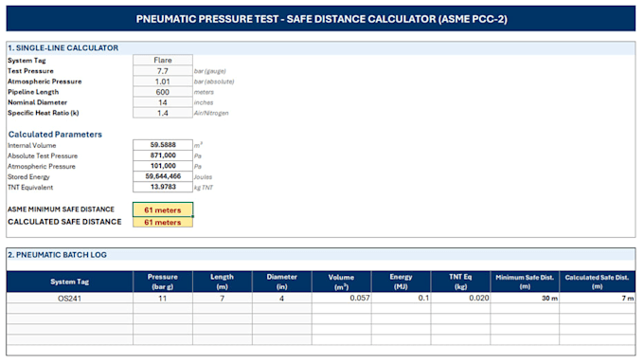Click the 'Joules' unit label
This screenshot has width=644, height=364.
pyautogui.click(x=203, y=177)
